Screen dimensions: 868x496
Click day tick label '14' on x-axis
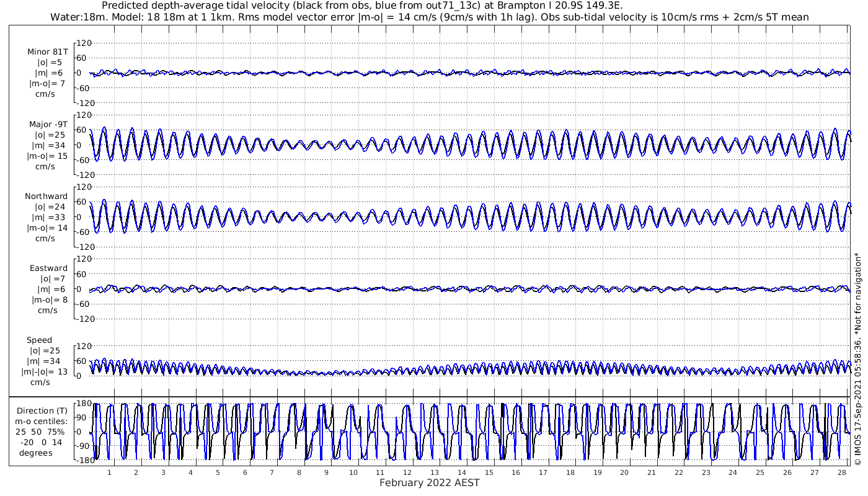462,472
